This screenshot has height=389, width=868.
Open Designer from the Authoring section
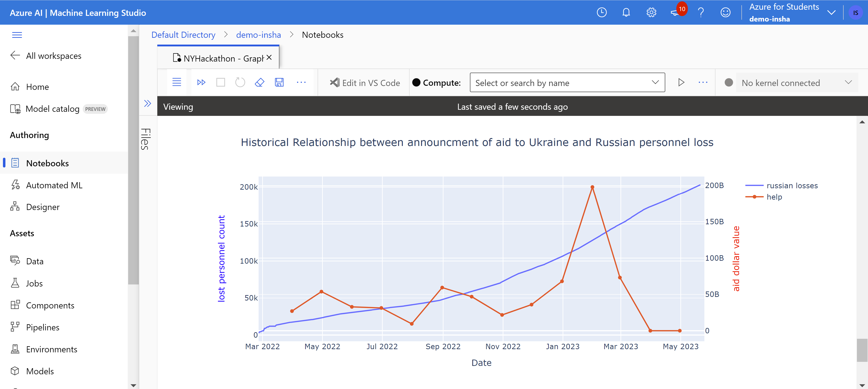tap(43, 207)
